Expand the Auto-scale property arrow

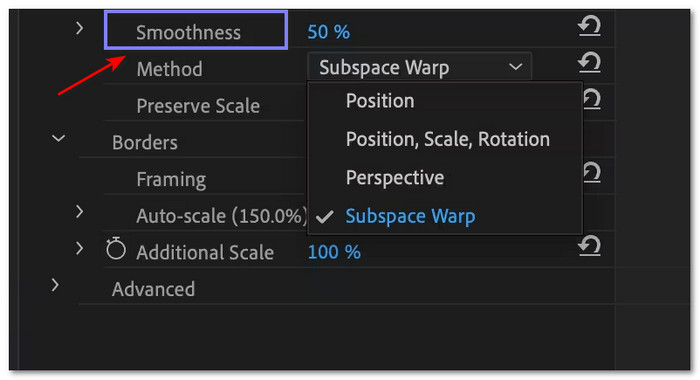point(79,212)
